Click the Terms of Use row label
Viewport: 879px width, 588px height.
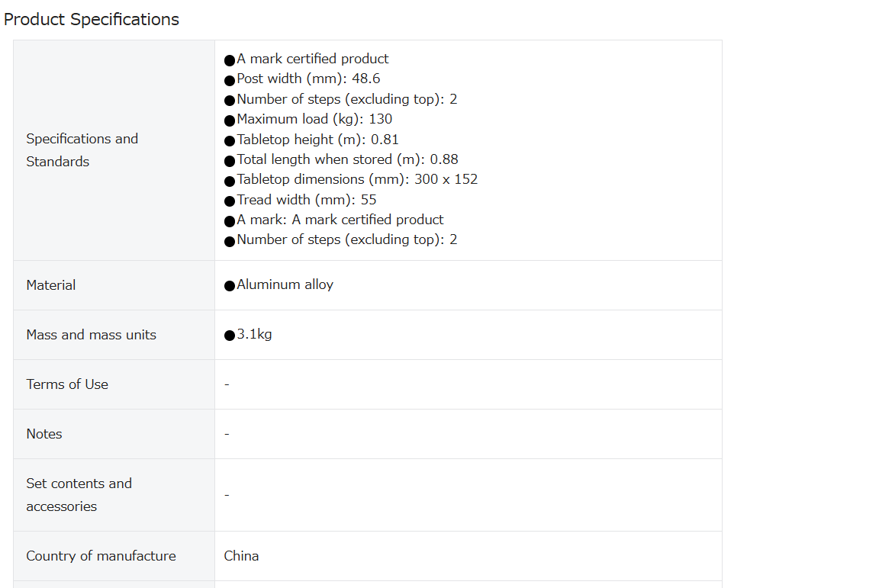pos(67,384)
